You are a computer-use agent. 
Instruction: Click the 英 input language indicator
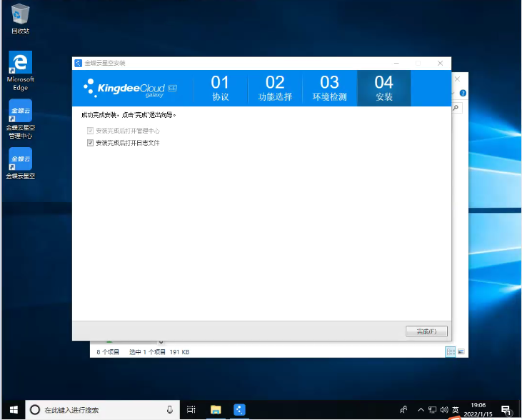point(456,410)
